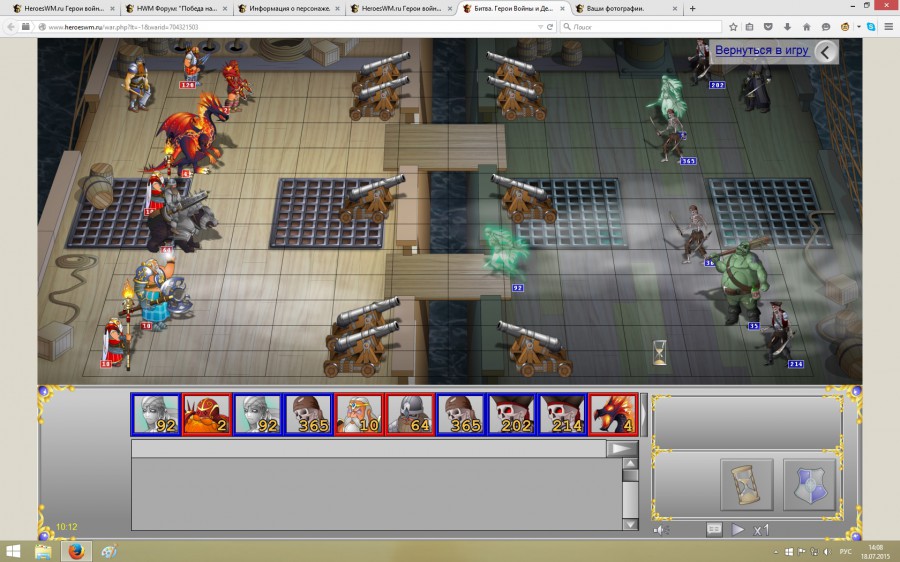Open File Explorer from the taskbar

point(43,552)
